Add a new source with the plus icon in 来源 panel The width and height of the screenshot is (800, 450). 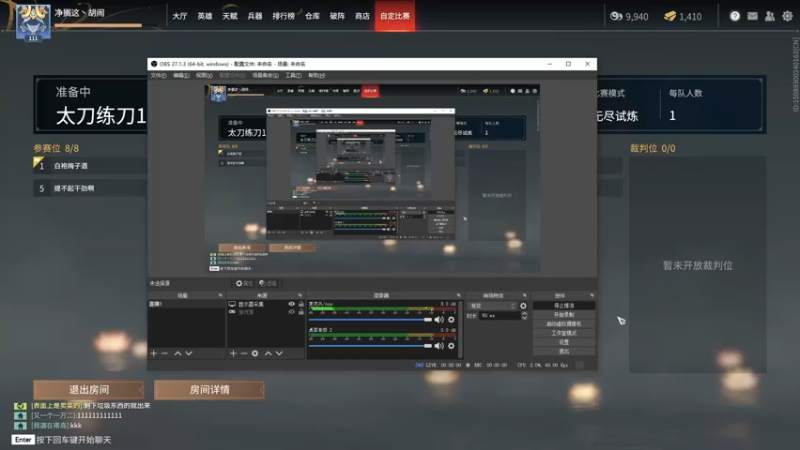(233, 353)
